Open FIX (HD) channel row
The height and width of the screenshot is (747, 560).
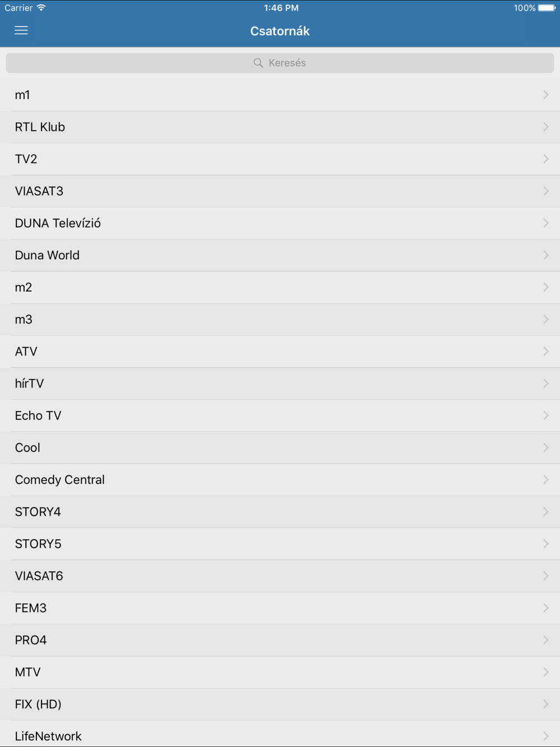click(38, 704)
